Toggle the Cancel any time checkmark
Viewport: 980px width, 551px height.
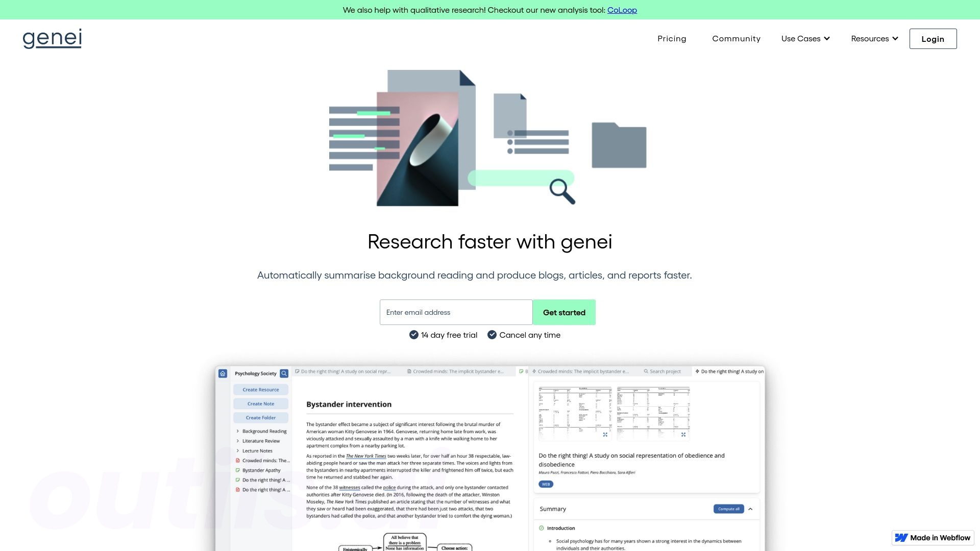pyautogui.click(x=492, y=334)
